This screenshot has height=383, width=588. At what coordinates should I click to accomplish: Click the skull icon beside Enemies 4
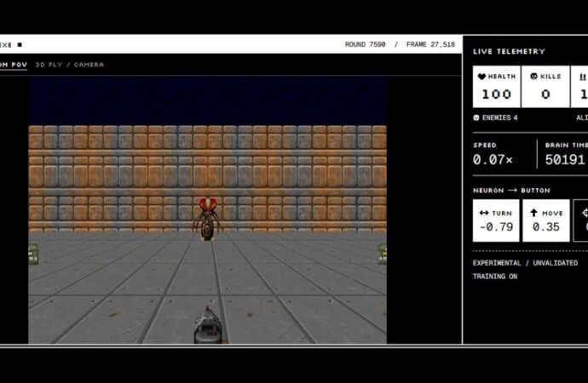coord(476,117)
